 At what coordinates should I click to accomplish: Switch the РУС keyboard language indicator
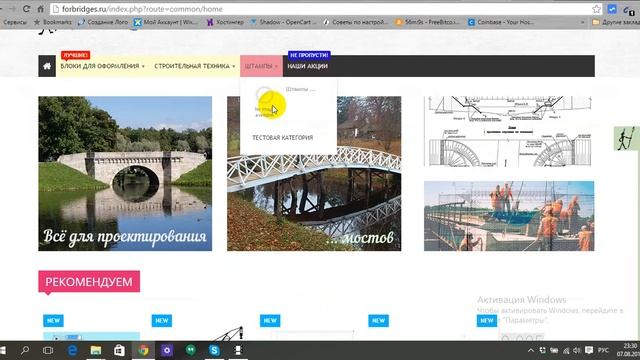click(x=603, y=350)
